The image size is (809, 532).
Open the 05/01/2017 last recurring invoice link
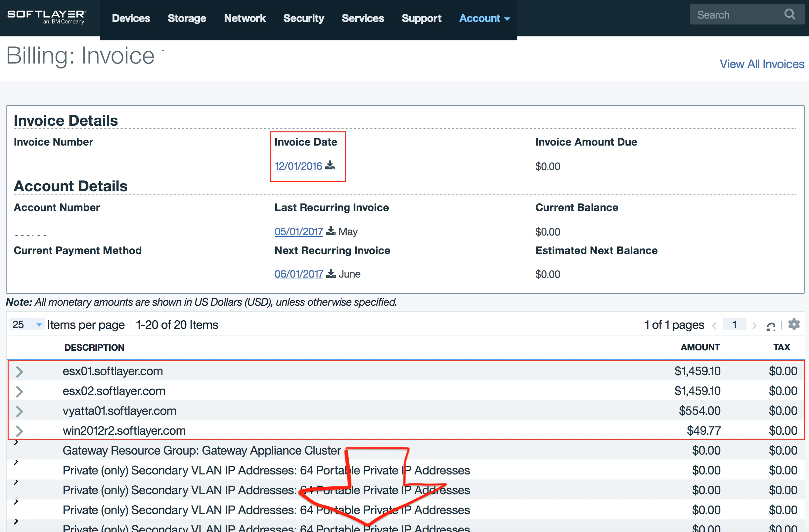coord(298,232)
